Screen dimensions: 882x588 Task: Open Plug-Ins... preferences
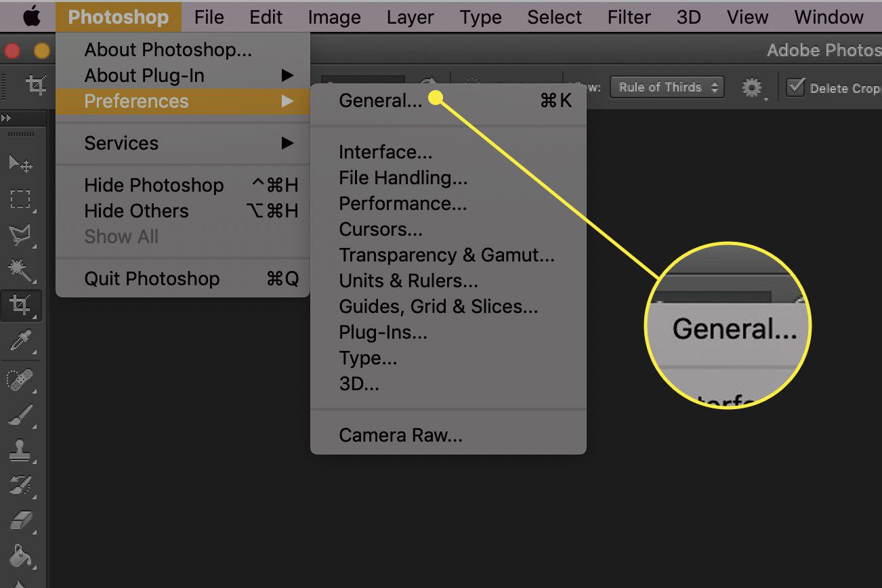pyautogui.click(x=448, y=332)
